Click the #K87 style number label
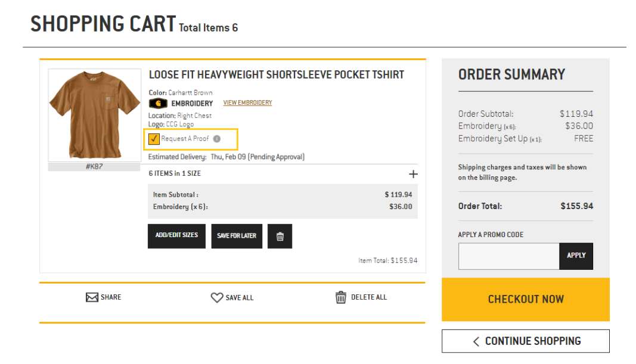The image size is (636, 364). tap(94, 167)
